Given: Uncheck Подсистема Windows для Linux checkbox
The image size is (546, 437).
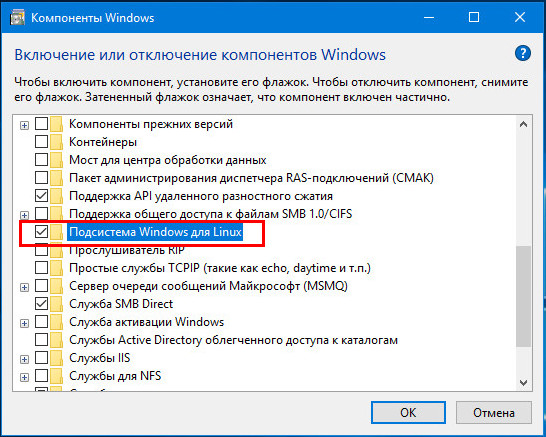Looking at the screenshot, I should point(41,232).
